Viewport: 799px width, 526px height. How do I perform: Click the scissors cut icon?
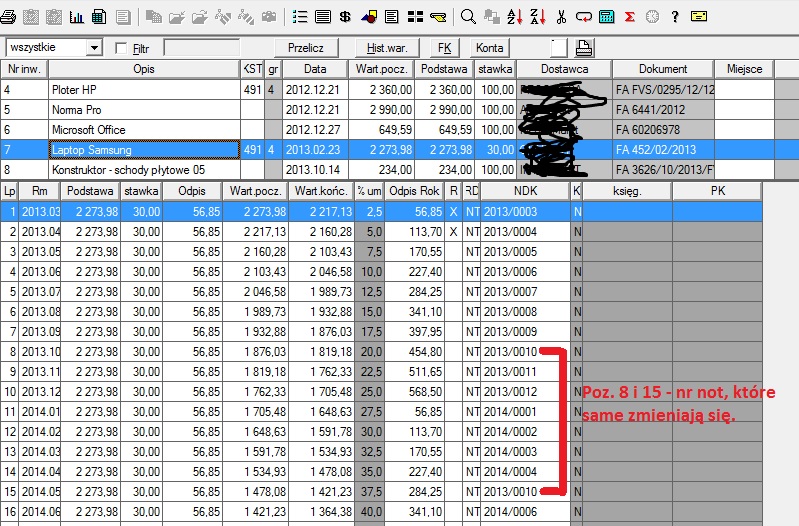(x=561, y=17)
